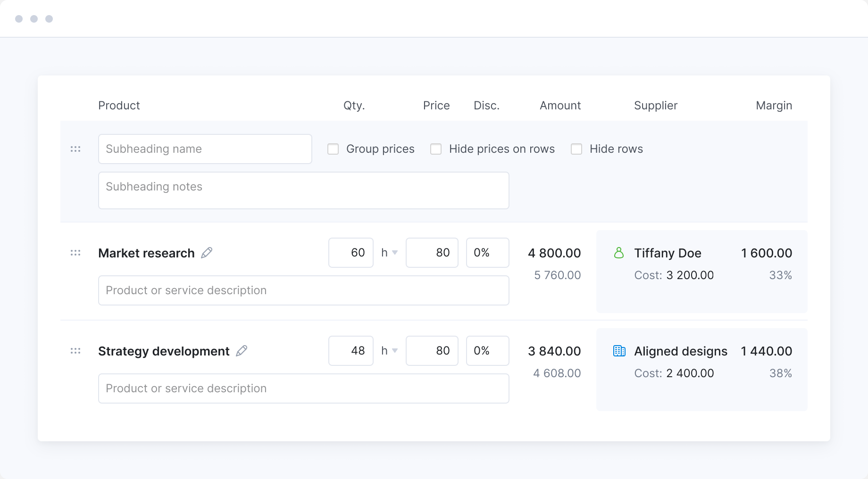Focus the Subheading name field
868x479 pixels.
point(205,149)
